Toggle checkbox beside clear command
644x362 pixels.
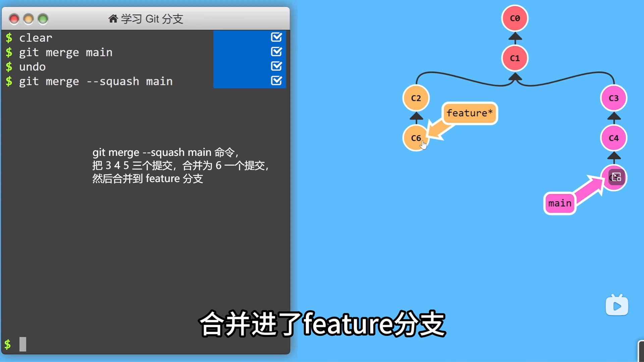[276, 37]
